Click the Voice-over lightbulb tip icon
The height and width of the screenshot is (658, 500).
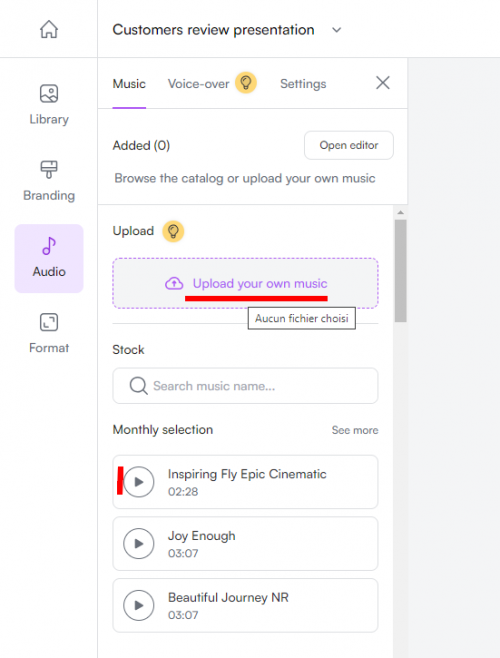coord(246,83)
